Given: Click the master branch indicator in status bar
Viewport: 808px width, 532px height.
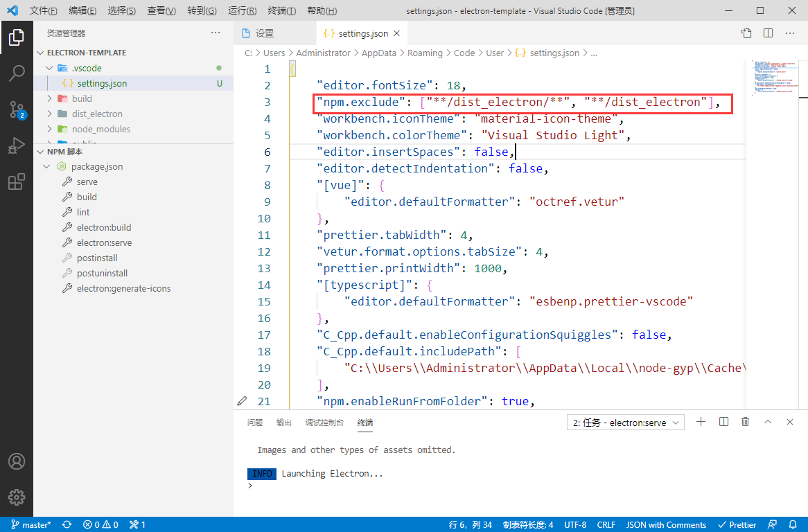Looking at the screenshot, I should (x=31, y=525).
